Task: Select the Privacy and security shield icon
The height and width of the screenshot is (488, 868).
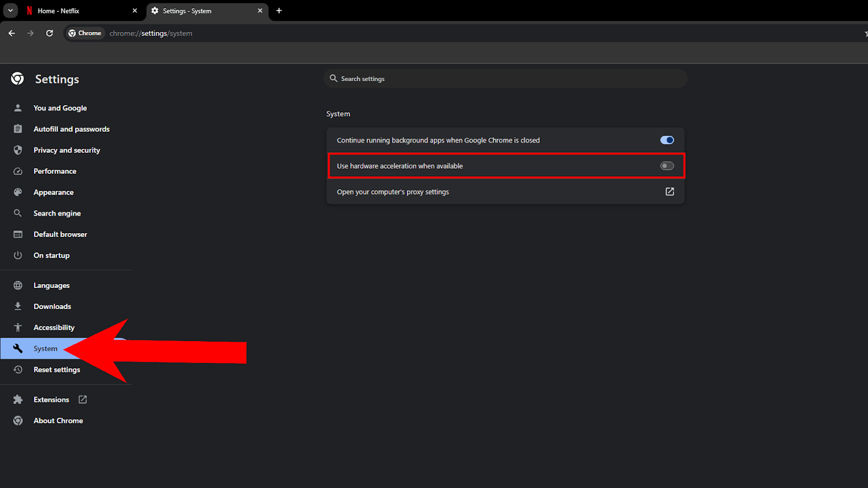Action: point(18,150)
